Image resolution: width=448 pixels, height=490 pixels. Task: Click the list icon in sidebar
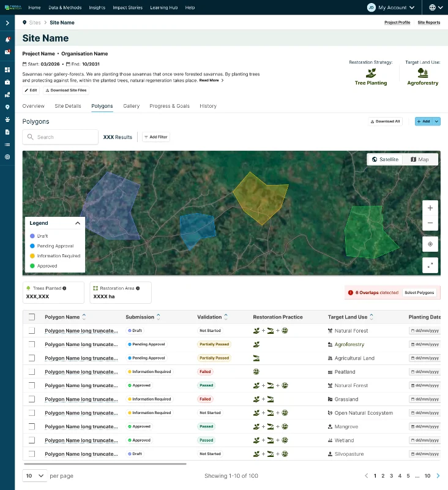click(x=7, y=145)
